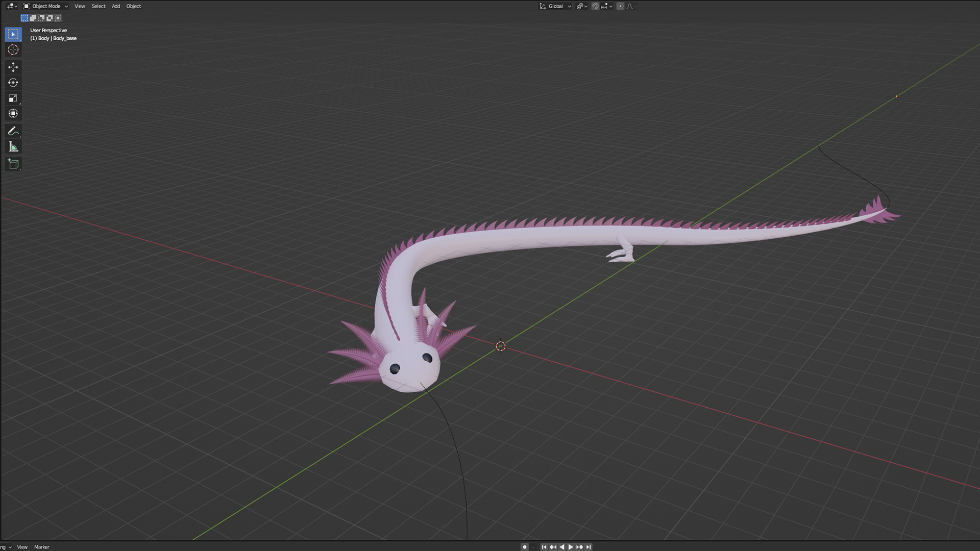Open the Global transform orientation dropdown

(x=555, y=6)
